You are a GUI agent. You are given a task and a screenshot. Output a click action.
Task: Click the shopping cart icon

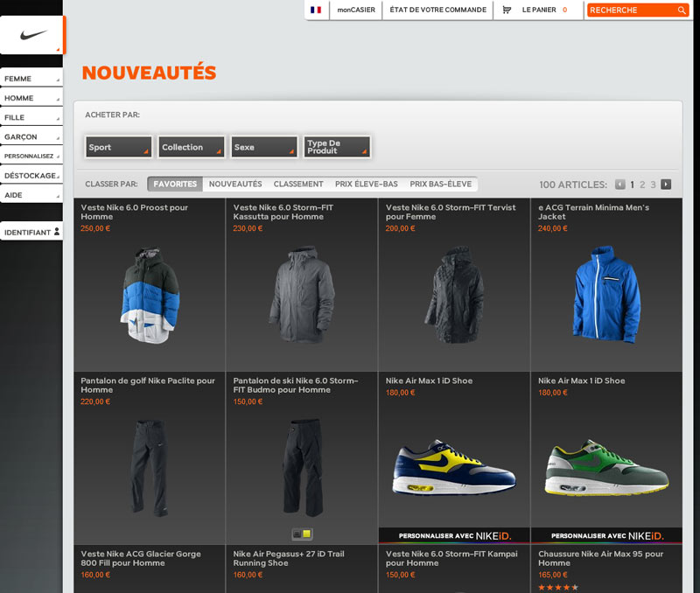[x=507, y=10]
